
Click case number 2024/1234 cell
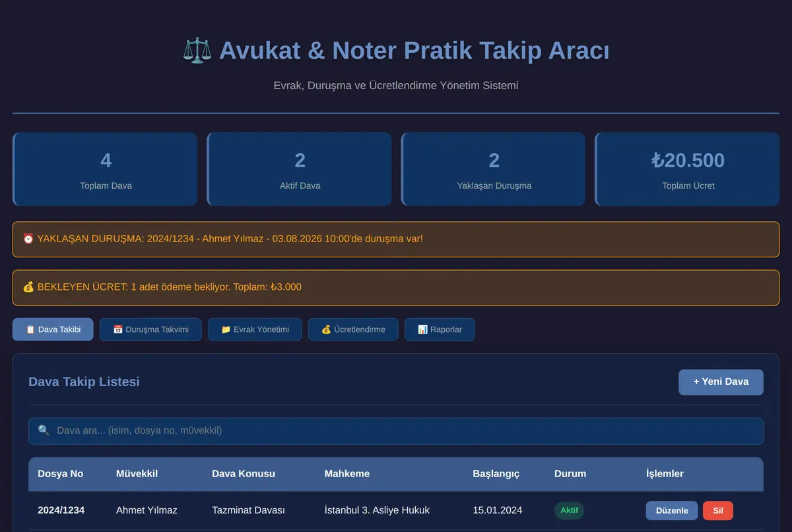[x=61, y=510]
